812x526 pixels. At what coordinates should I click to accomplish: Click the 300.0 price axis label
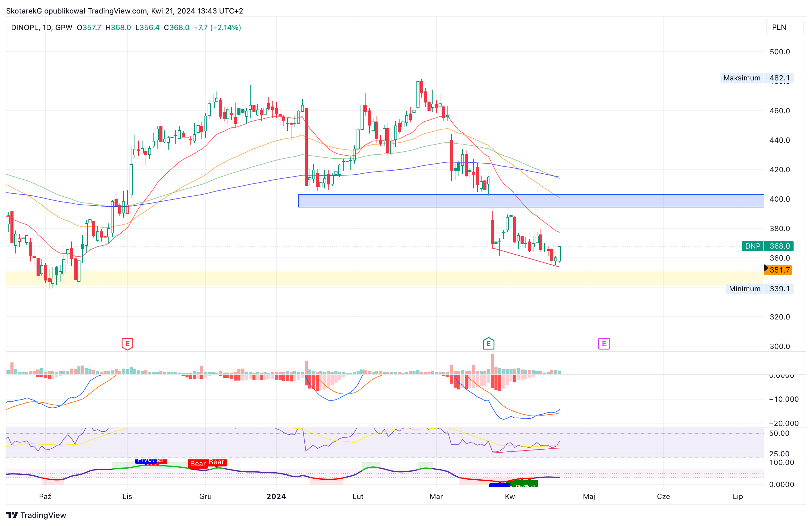pos(779,346)
